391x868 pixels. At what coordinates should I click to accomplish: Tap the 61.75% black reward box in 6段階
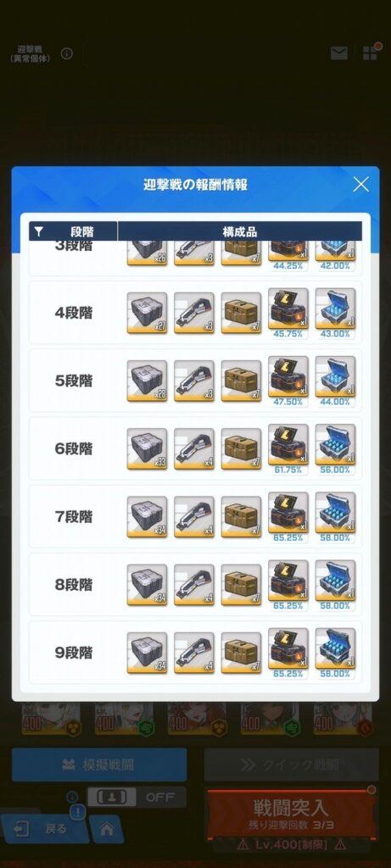[288, 444]
